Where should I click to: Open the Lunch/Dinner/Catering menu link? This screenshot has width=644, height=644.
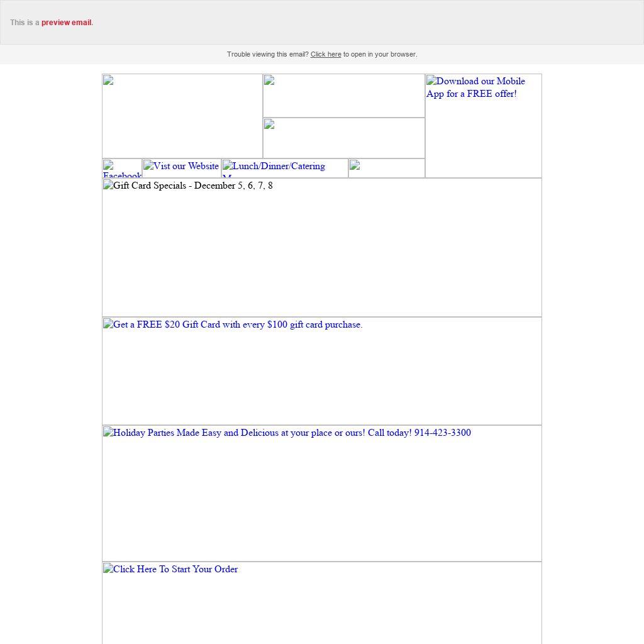(x=278, y=167)
